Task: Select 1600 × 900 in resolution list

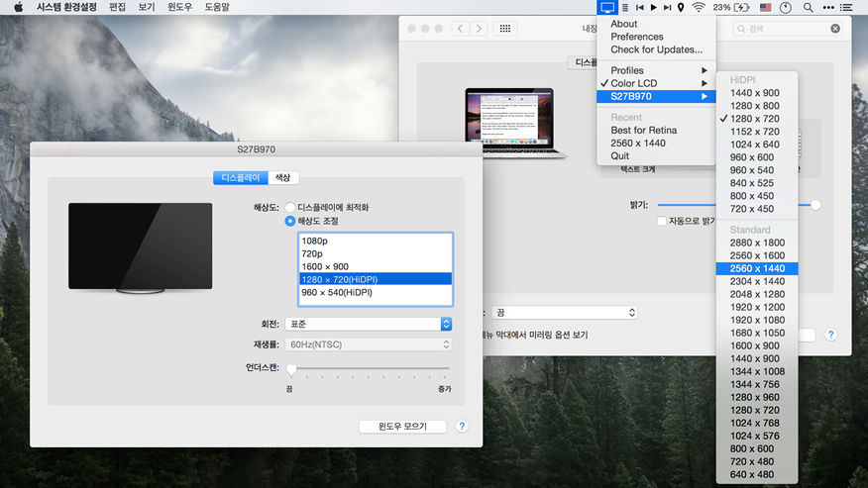Action: pyautogui.click(x=376, y=266)
